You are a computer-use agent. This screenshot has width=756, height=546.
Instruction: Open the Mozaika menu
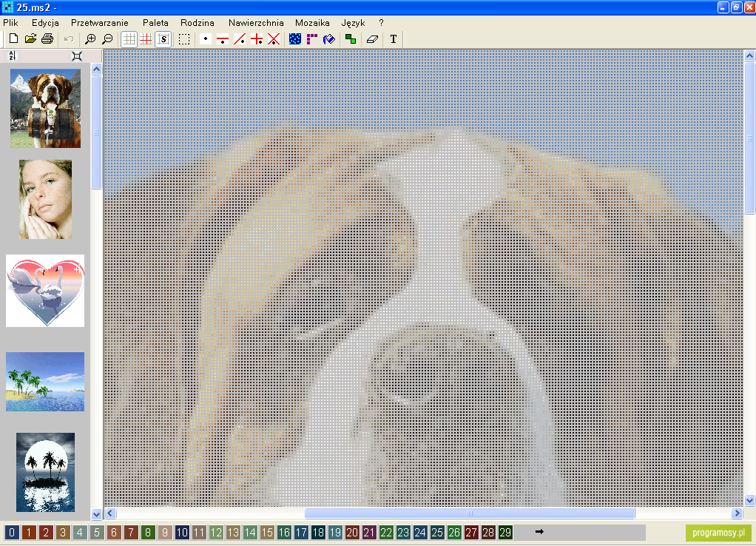[312, 23]
